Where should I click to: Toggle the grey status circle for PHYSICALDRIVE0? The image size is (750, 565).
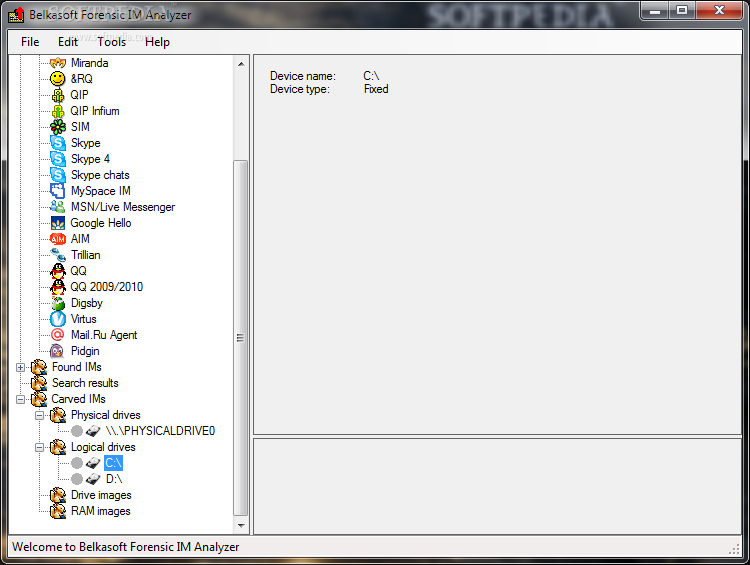pos(77,431)
